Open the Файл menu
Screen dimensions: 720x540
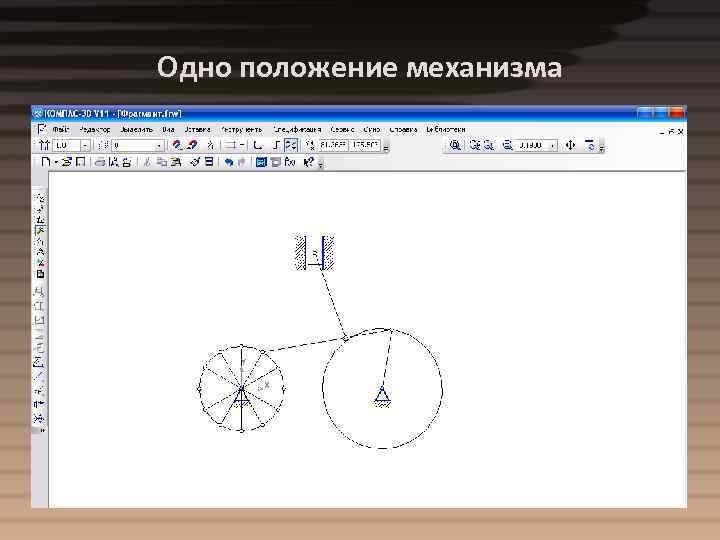point(60,129)
